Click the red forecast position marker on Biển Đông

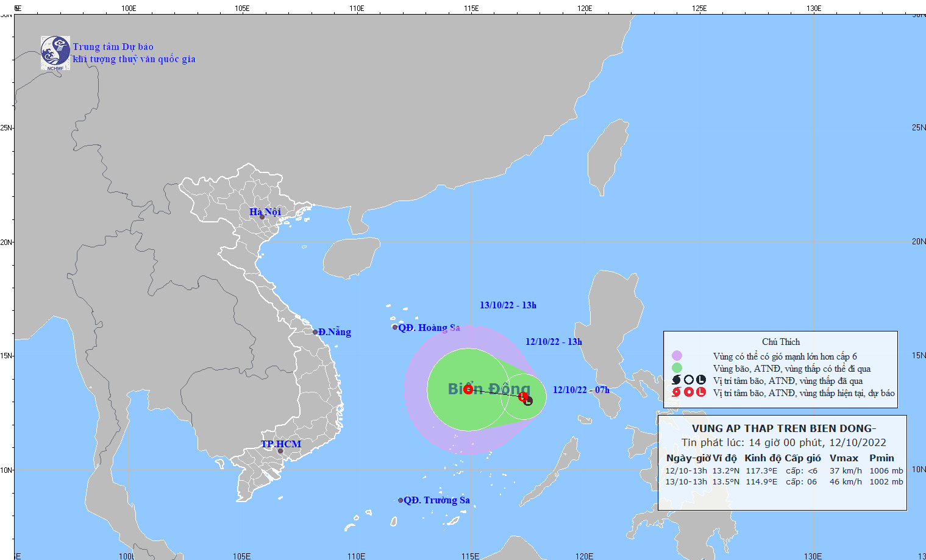[468, 389]
